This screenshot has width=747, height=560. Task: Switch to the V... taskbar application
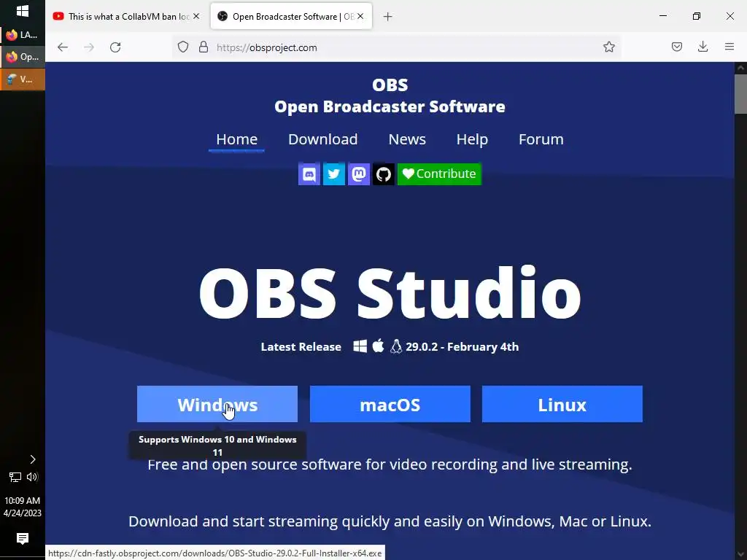[x=23, y=79]
